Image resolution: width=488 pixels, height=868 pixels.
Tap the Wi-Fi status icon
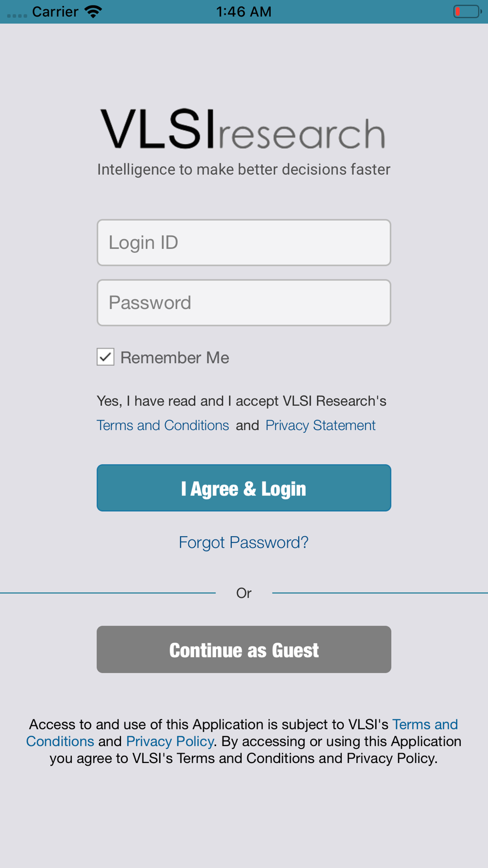(x=93, y=12)
